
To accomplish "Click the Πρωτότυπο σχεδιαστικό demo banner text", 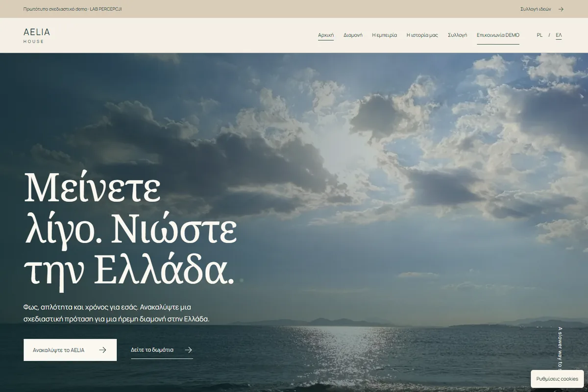I will coord(73,9).
